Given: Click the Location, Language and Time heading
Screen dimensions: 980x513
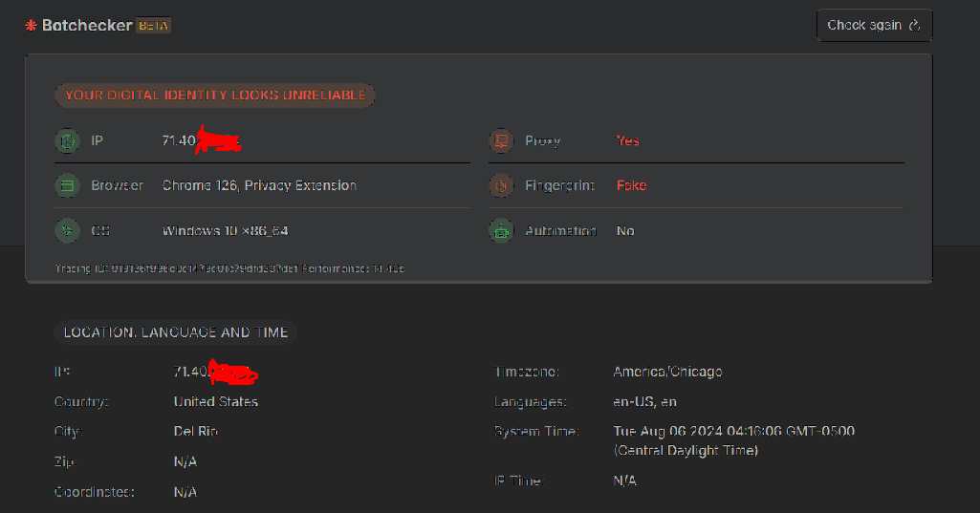Looking at the screenshot, I should [x=176, y=332].
